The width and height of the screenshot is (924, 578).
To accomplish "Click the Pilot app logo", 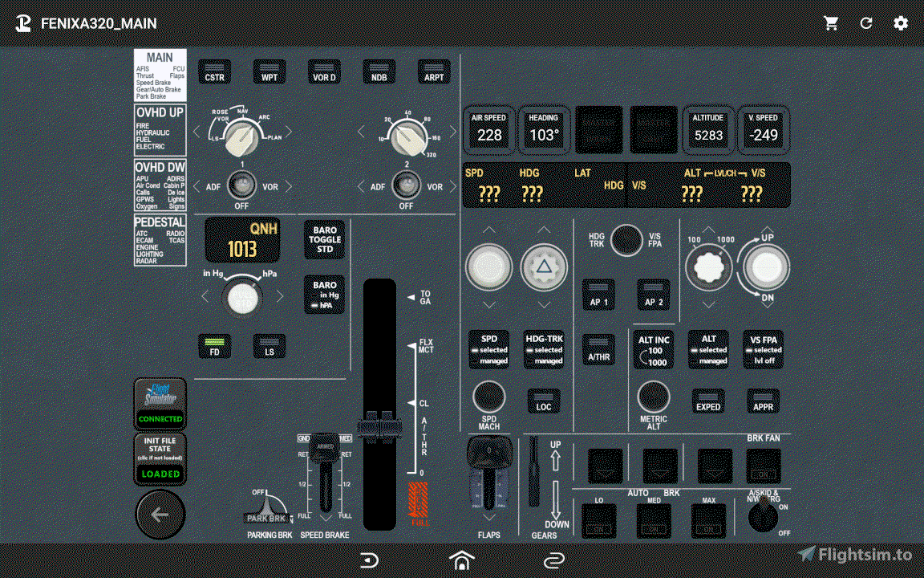I will pyautogui.click(x=23, y=23).
